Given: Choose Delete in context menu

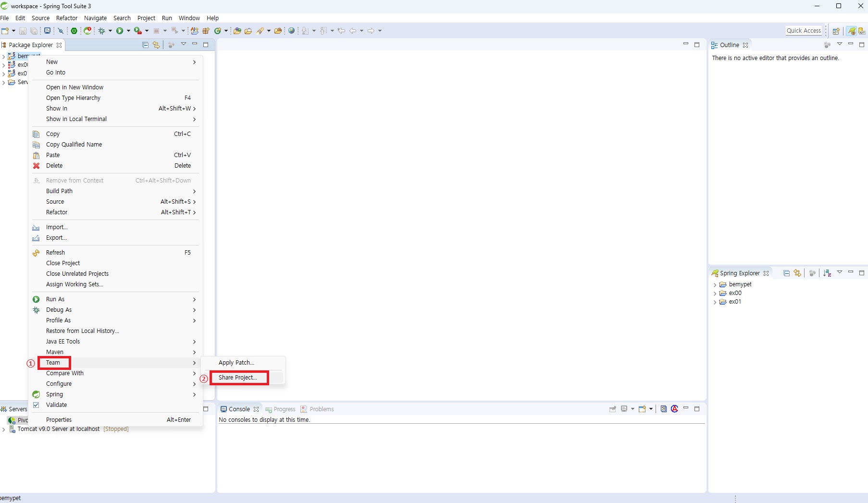Looking at the screenshot, I should (115, 166).
